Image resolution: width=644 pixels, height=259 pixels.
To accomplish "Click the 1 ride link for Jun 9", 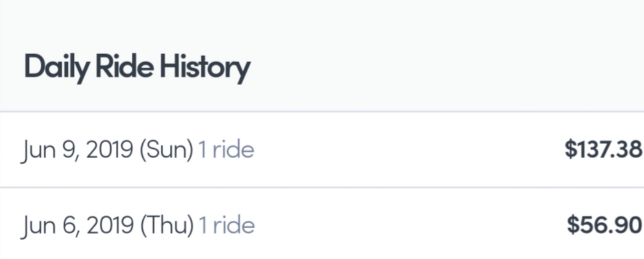I will pyautogui.click(x=225, y=149).
